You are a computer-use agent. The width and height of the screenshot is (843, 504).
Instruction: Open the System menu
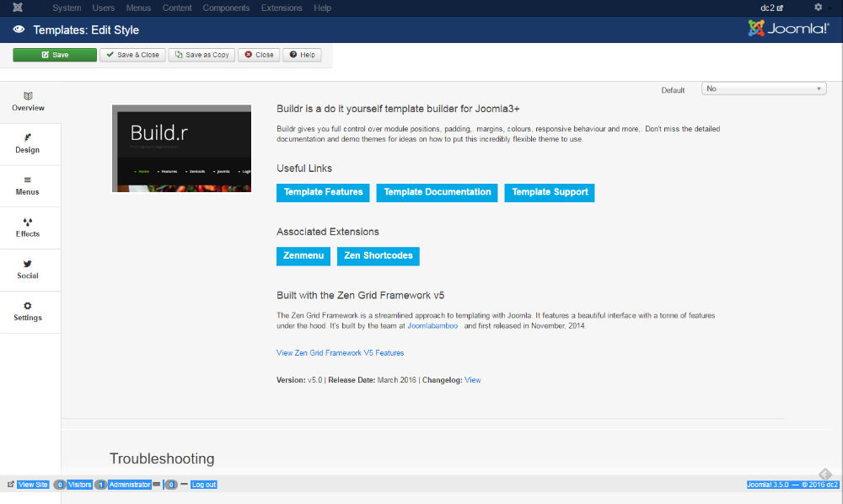67,8
